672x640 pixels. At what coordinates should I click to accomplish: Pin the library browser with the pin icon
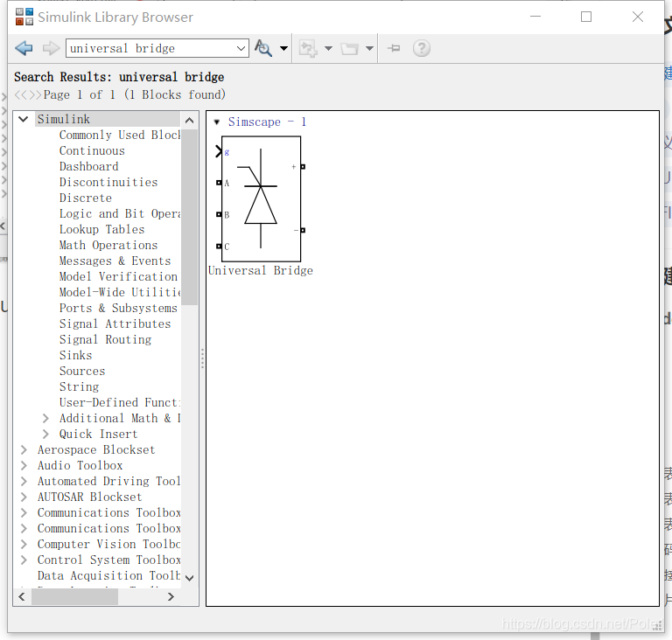pos(394,48)
